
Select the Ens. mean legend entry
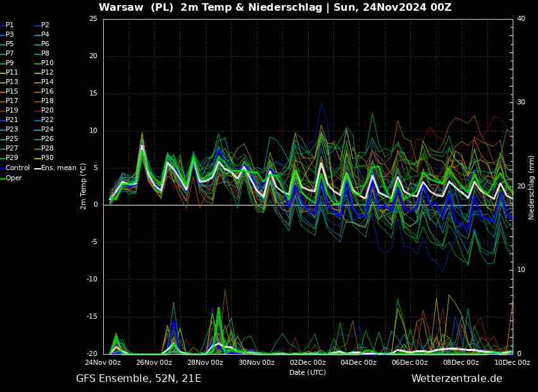click(56, 168)
